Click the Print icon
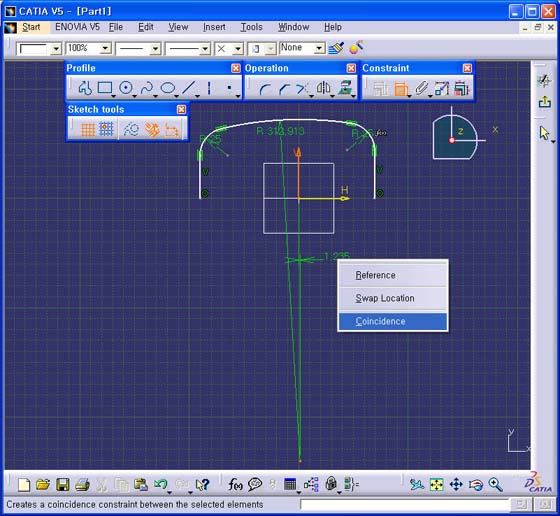Screen dimensions: 560x516 pos(82,485)
